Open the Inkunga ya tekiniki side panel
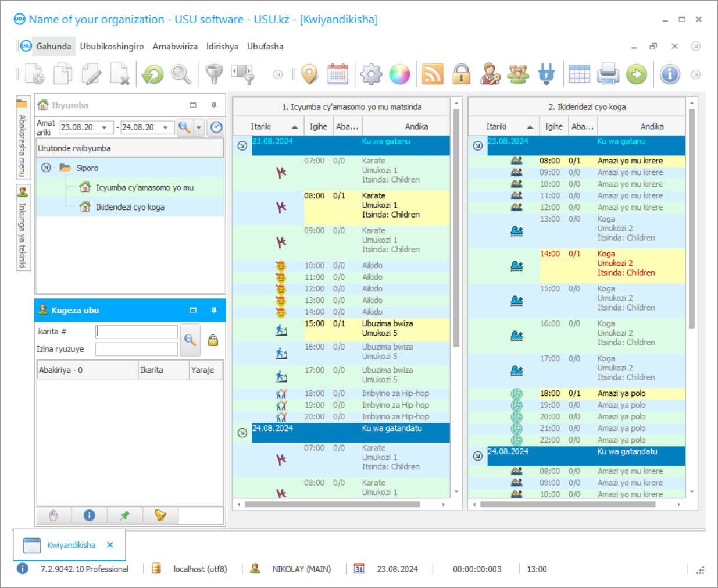The width and height of the screenshot is (718, 588). pyautogui.click(x=23, y=227)
